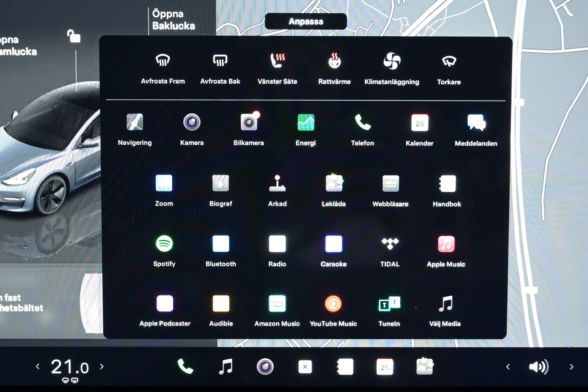
Task: Open Apple Podcaster app
Action: tap(165, 311)
